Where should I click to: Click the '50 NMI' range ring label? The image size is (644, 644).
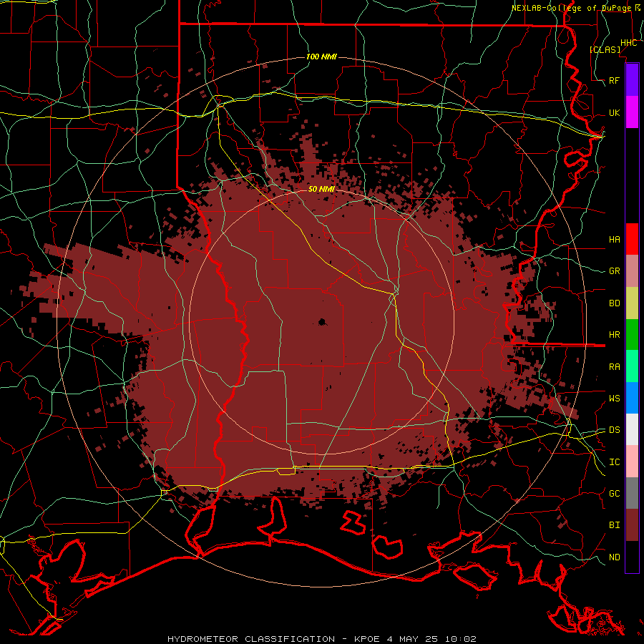321,189
